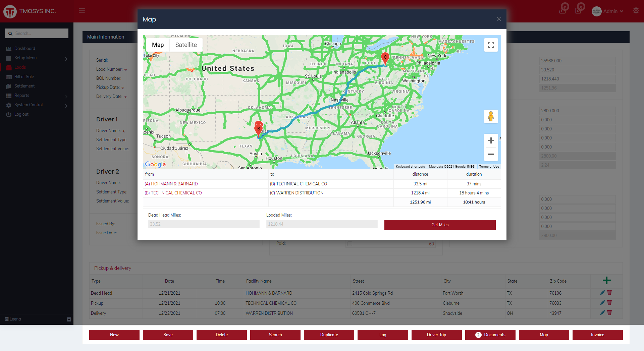This screenshot has width=644, height=351.
Task: Open Settlement in the sidebar
Action: [x=24, y=86]
